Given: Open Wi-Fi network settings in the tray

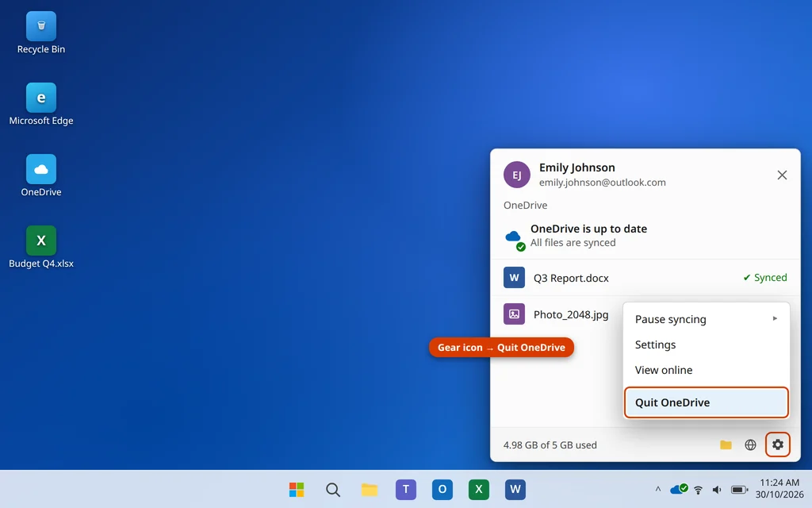Looking at the screenshot, I should point(698,489).
